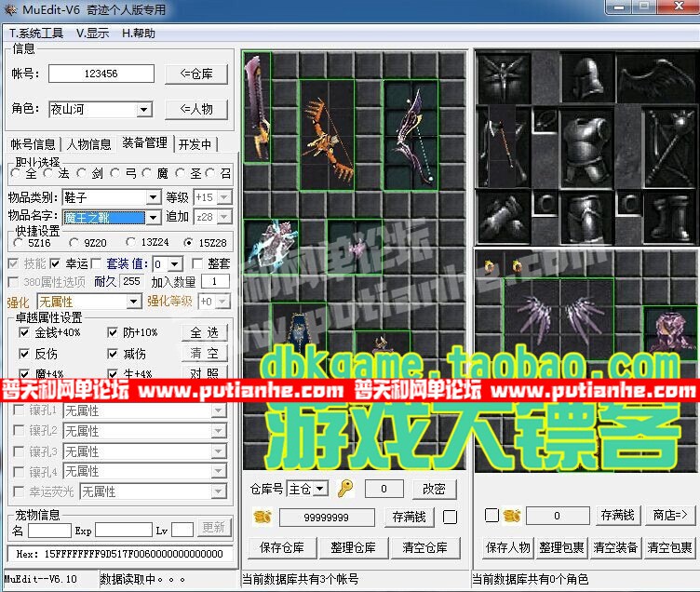Click the 商店=> shop button
Screen dimensions: 700x592
tap(670, 516)
